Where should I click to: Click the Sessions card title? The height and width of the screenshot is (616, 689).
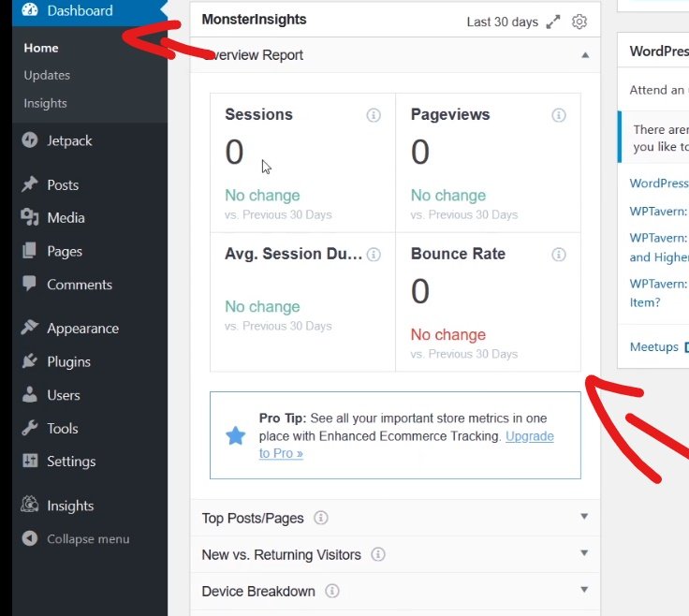click(x=258, y=114)
